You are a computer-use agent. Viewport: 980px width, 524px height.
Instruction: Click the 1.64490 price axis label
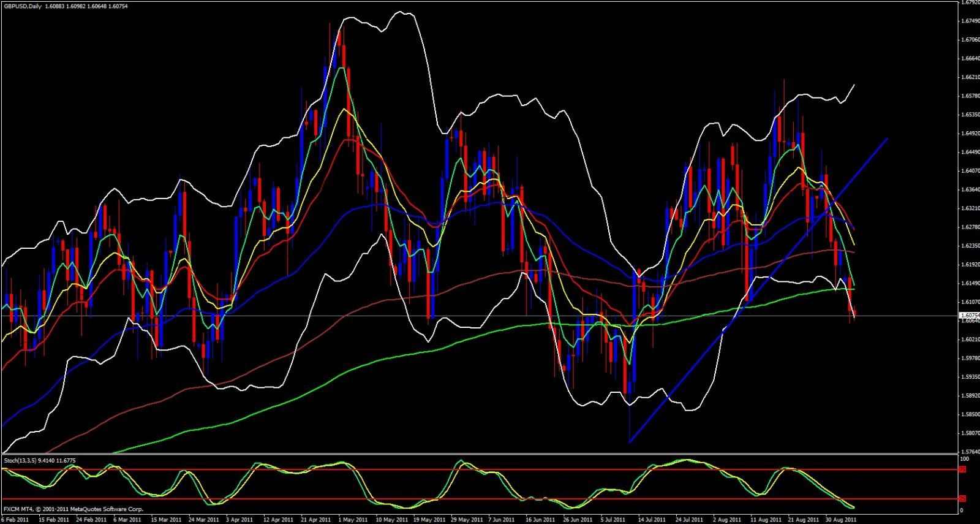tap(970, 152)
